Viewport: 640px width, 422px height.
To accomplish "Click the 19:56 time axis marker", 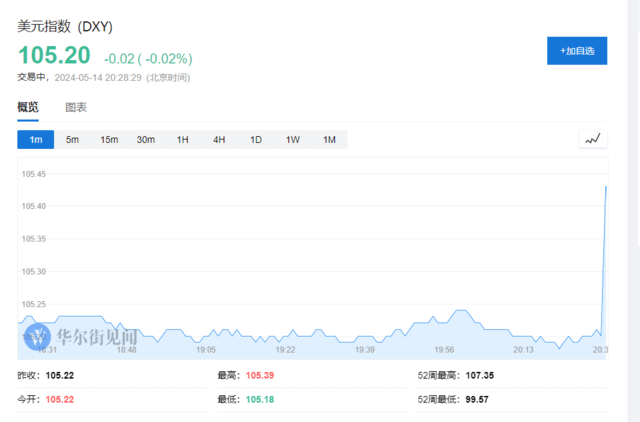I will (x=444, y=350).
